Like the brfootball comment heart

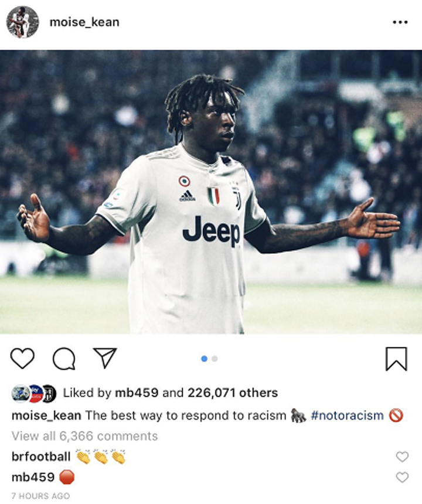click(x=402, y=457)
